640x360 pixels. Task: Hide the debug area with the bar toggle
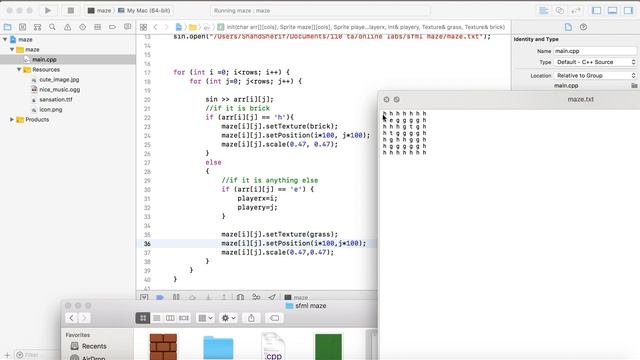pos(144,298)
